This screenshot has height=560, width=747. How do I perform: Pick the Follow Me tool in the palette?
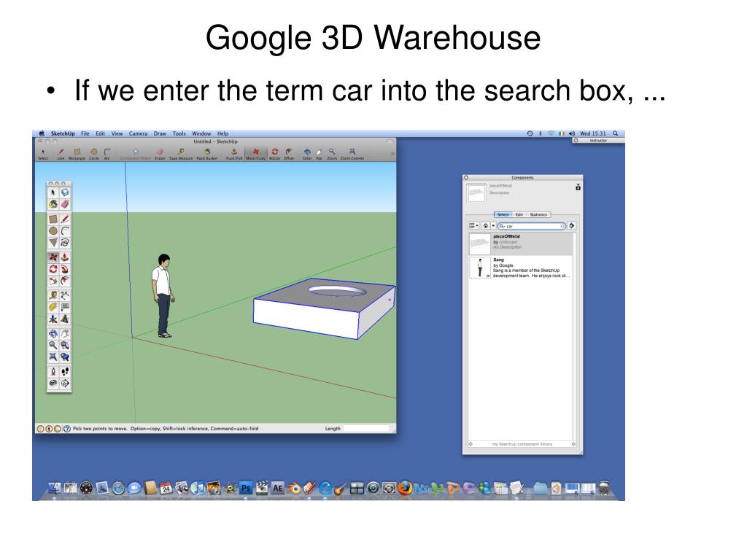(65, 269)
